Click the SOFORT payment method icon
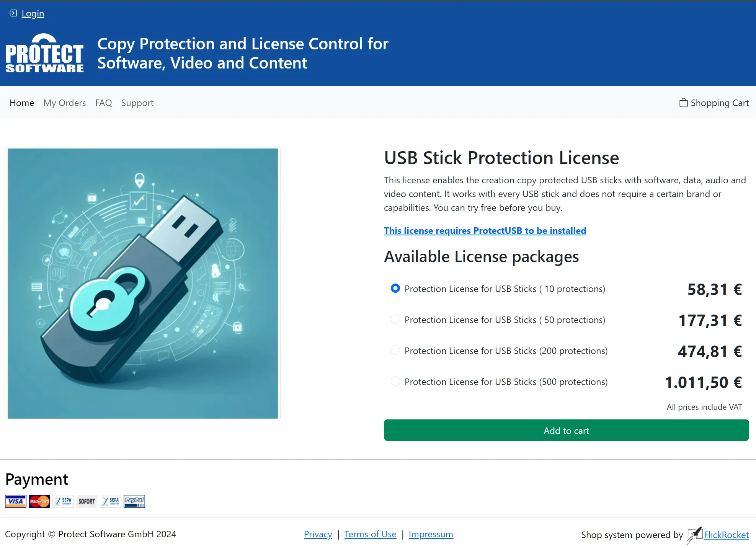This screenshot has height=548, width=756. point(87,501)
